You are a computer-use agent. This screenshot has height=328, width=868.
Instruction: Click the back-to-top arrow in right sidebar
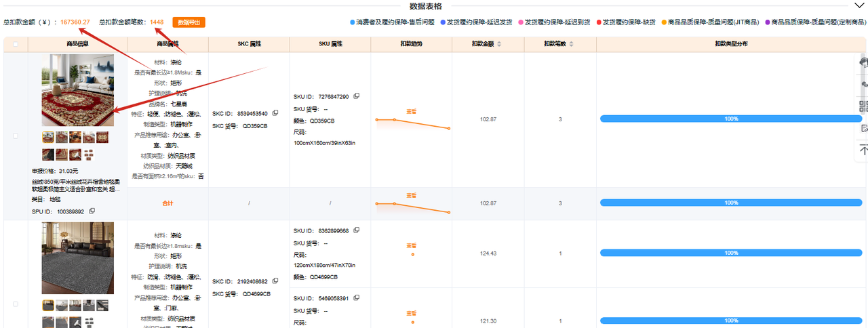tap(863, 150)
